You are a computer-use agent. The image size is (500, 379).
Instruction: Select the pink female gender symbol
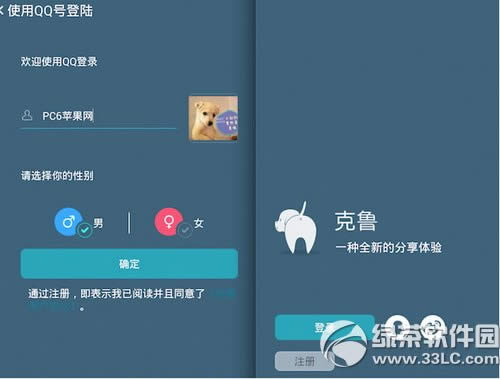click(x=169, y=222)
